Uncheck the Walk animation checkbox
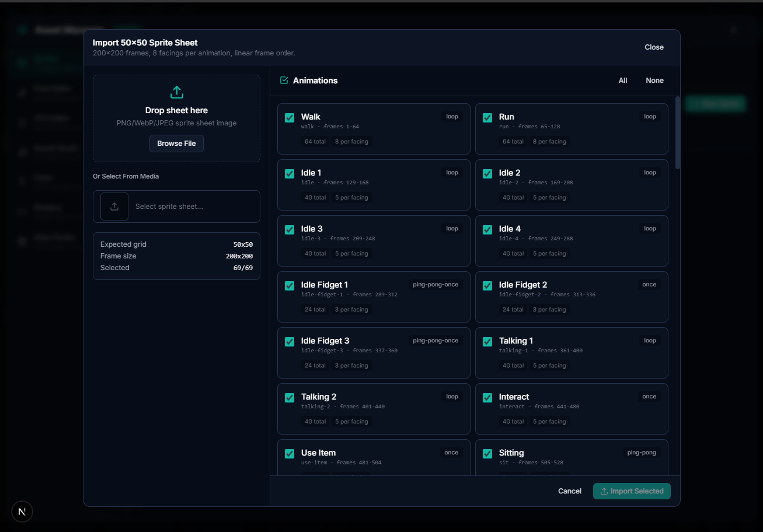The image size is (763, 532). (290, 118)
